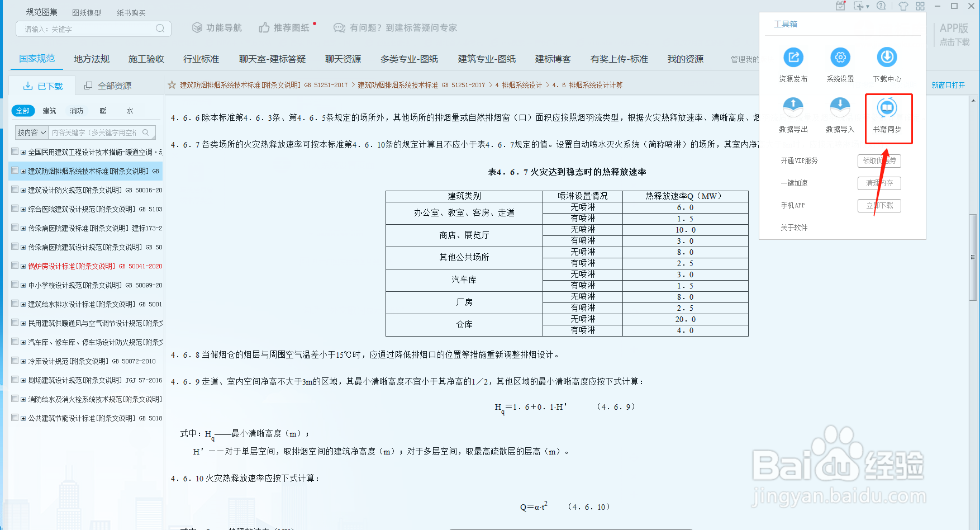Click the 新窗口打开 link
Screen dimensions: 980x530
[x=948, y=84]
